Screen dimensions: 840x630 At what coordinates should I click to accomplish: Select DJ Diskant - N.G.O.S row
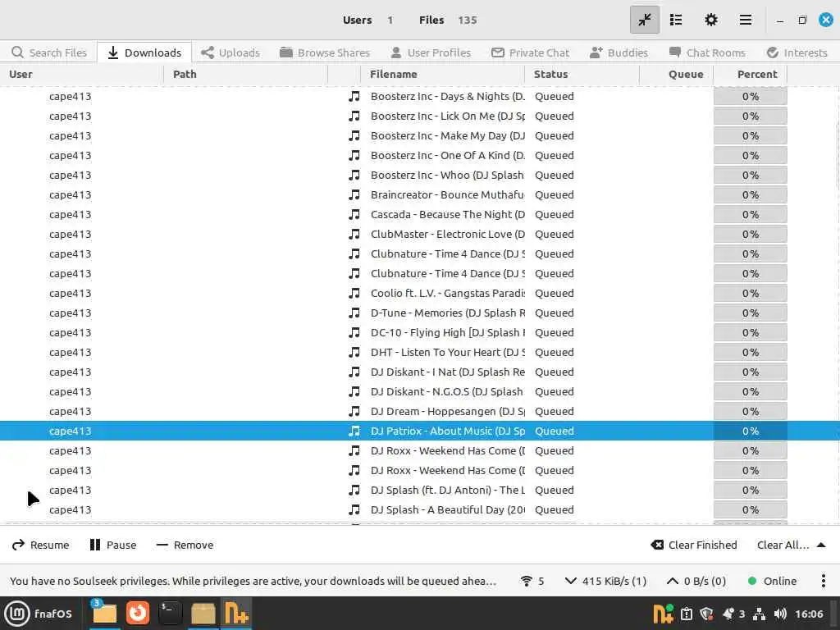pos(420,391)
